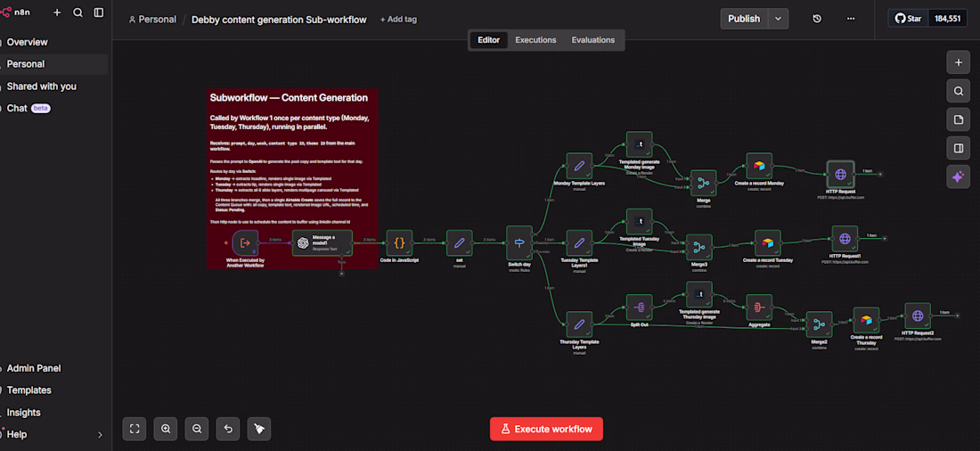This screenshot has width=980, height=451.
Task: Select the When Executed by Another Workflow node
Action: click(245, 242)
